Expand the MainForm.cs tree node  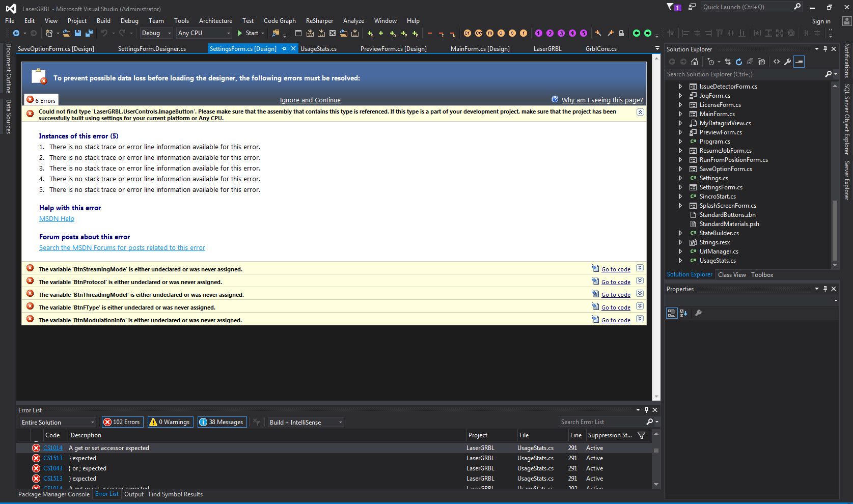[x=680, y=114]
